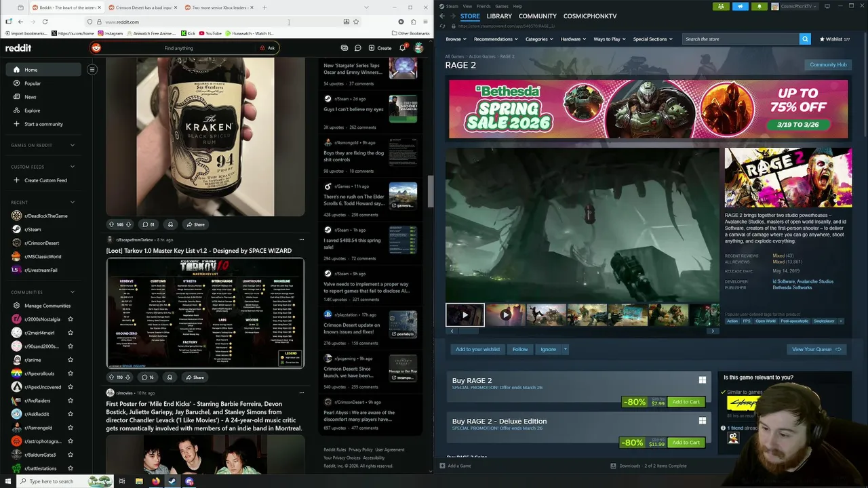Click Firefox bookmark star in address bar
Screen dimensions: 868x488
click(356, 22)
